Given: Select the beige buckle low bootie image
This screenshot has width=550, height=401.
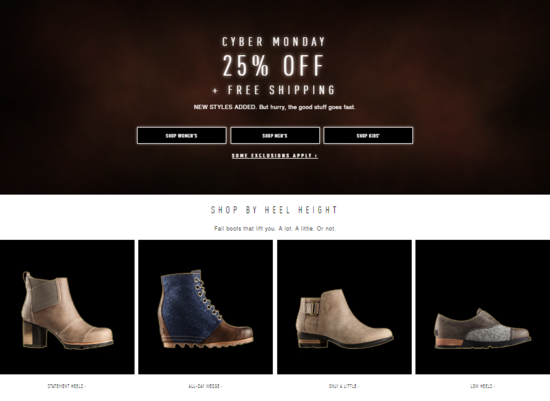Looking at the screenshot, I should (x=344, y=307).
